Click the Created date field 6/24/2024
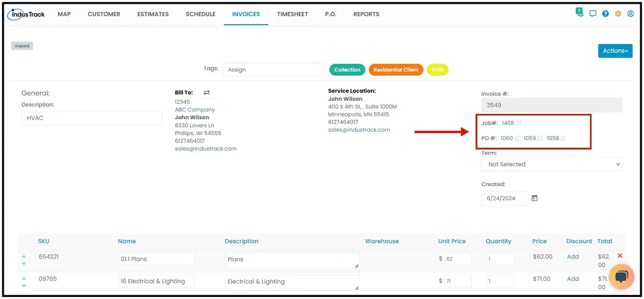Screen dimensions: 644x299 click(504, 198)
